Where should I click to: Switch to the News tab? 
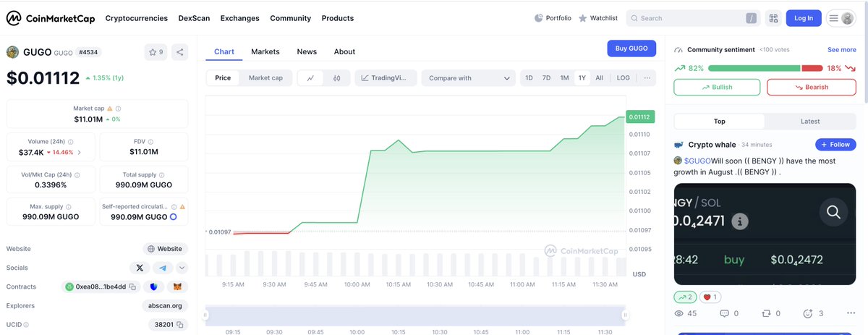pos(307,51)
